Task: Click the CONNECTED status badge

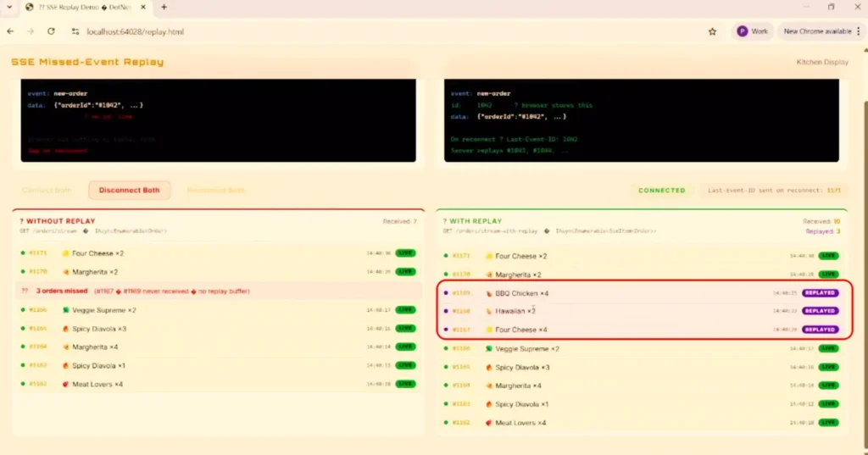Action: (661, 191)
